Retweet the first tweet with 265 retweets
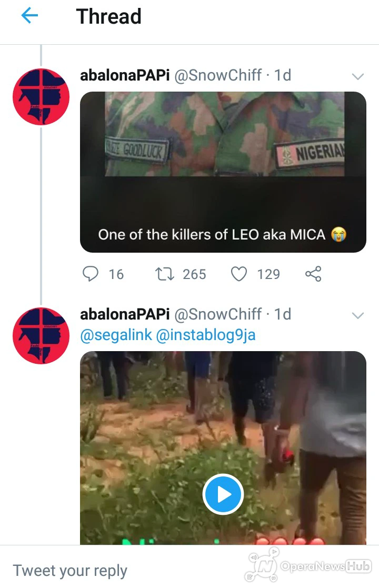 point(165,274)
